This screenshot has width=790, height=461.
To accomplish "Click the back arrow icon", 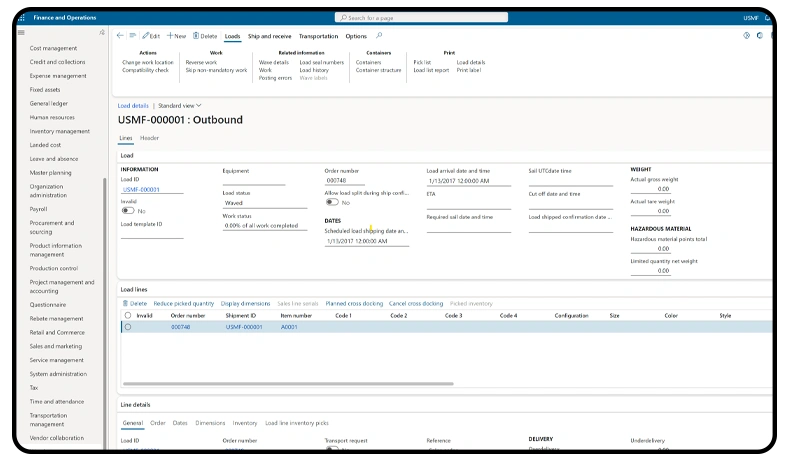I will [120, 36].
